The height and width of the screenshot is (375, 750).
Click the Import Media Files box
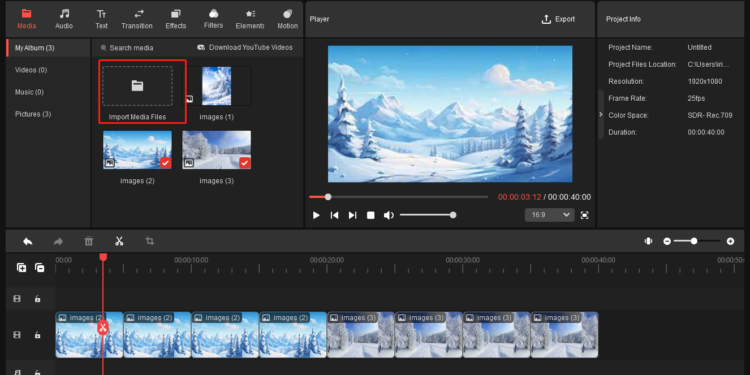point(138,86)
